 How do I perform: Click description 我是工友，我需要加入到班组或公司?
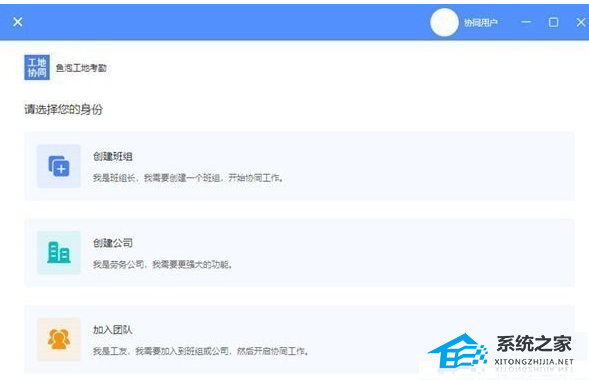201,351
